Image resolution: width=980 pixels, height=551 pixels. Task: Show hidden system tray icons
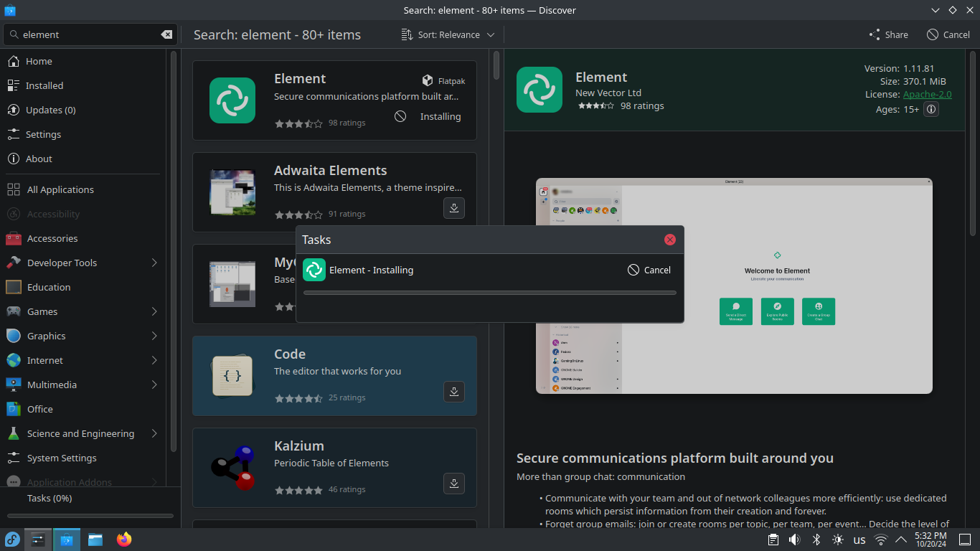901,540
